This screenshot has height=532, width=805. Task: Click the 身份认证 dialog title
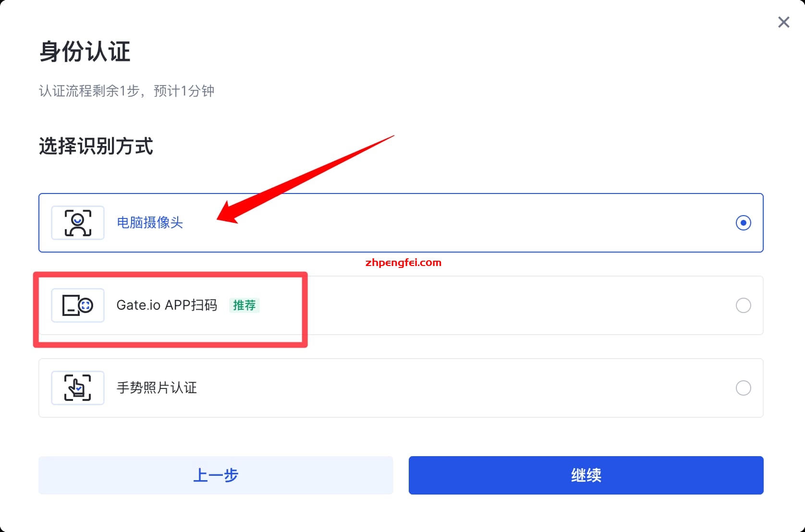85,51
